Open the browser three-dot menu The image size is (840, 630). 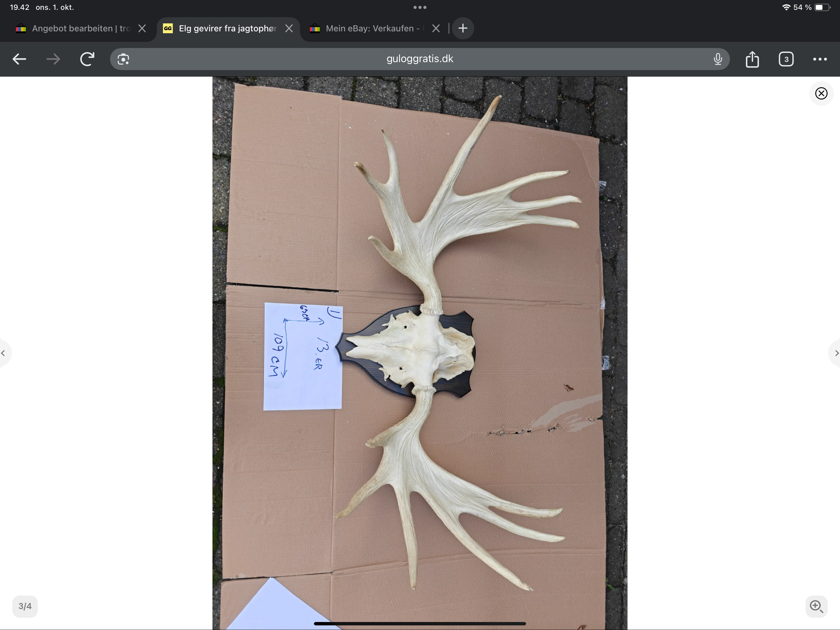(x=819, y=59)
